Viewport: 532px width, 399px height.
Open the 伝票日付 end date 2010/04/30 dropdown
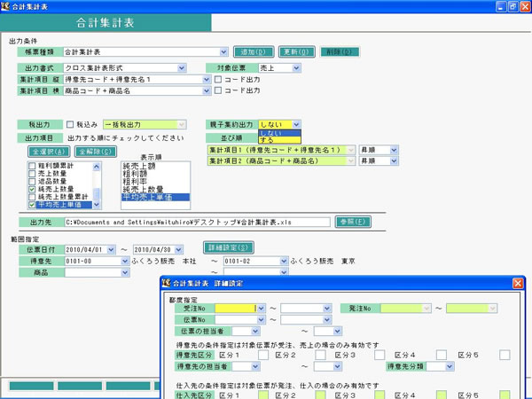point(179,250)
